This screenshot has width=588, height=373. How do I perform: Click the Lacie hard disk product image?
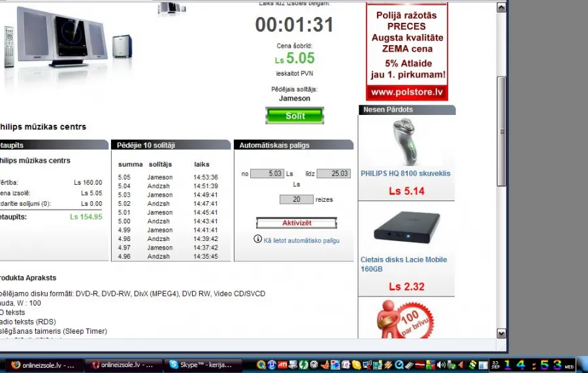click(x=407, y=228)
